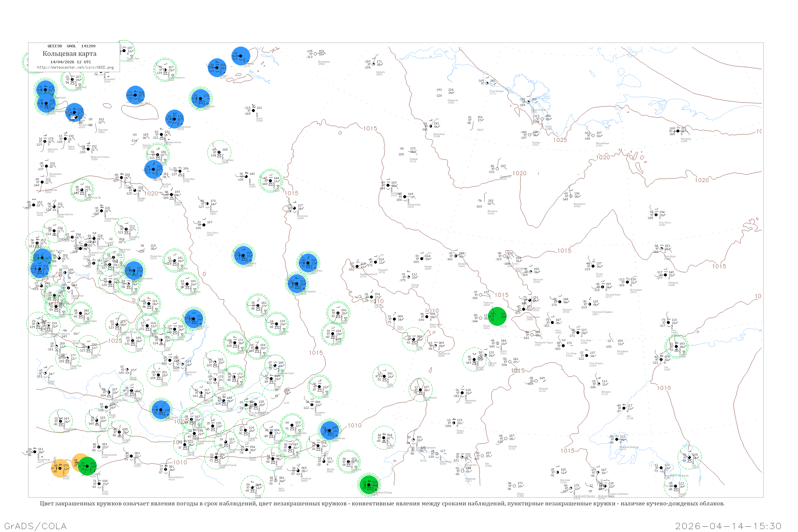Click the Russian legend caption below the map
The height and width of the screenshot is (532, 798).
pyautogui.click(x=382, y=504)
